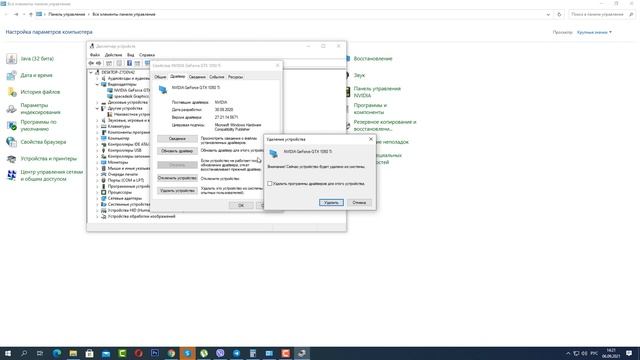Select the Драйвер tab
640x360 pixels.
(178, 76)
